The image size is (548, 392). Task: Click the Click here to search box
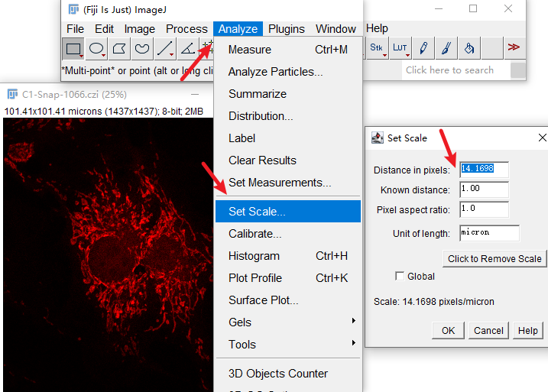pyautogui.click(x=456, y=70)
